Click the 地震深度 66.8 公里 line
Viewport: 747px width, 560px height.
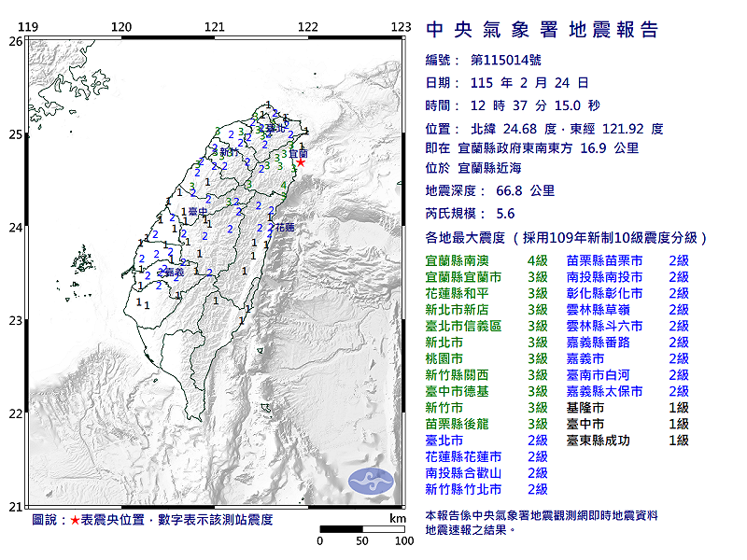coord(489,190)
